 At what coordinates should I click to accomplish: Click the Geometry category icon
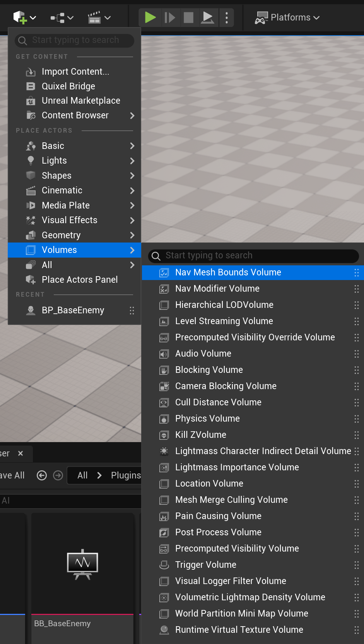pyautogui.click(x=31, y=235)
